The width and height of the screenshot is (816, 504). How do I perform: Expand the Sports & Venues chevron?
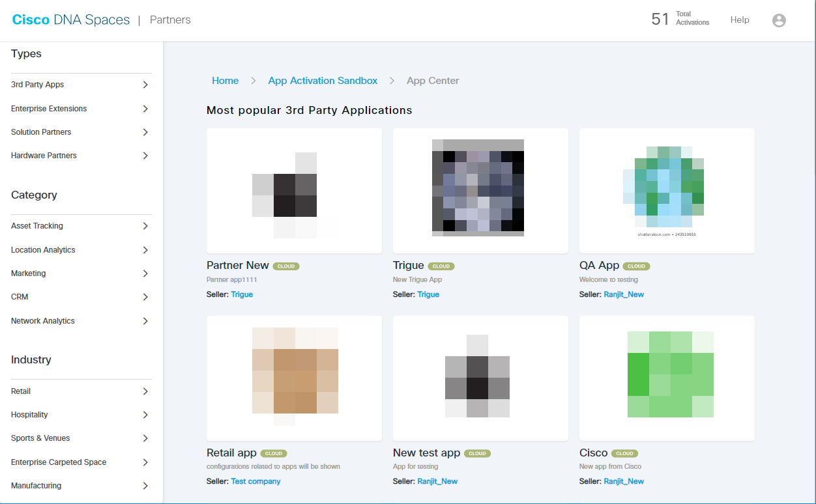[145, 438]
